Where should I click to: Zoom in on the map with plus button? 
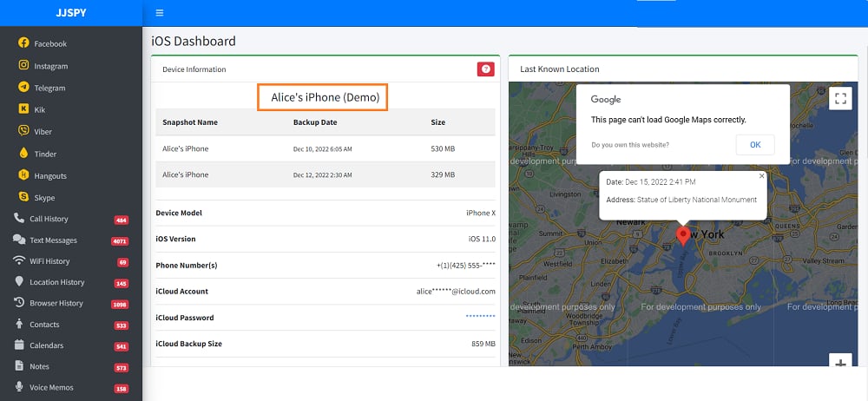point(840,362)
